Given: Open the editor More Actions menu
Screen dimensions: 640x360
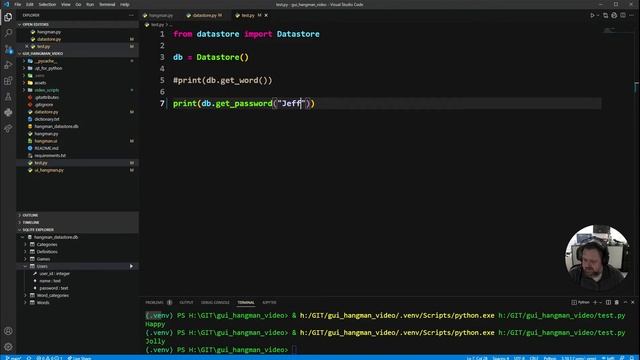Looking at the screenshot, I should coord(631,16).
